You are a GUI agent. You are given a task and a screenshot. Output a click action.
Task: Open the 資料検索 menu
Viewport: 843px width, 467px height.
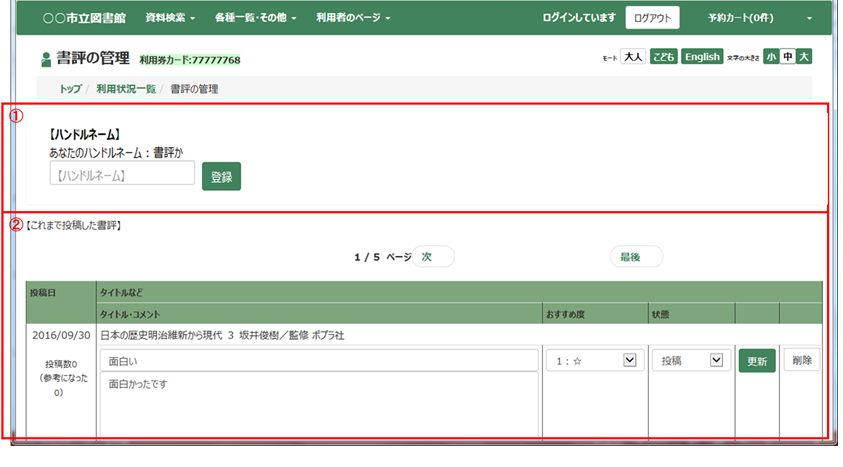click(x=169, y=18)
